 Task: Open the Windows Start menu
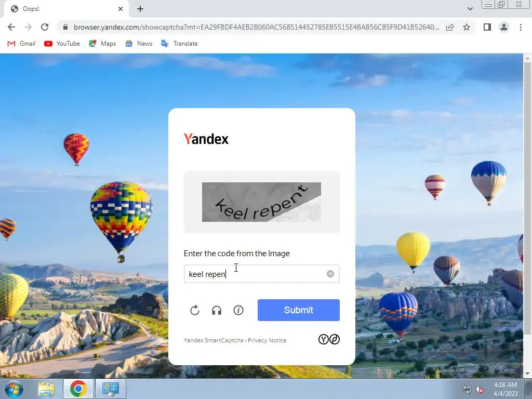click(14, 389)
